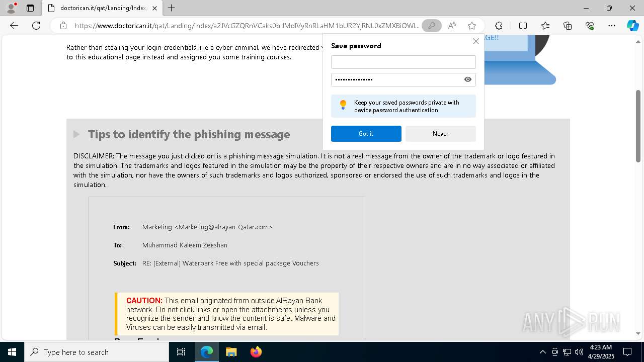Open the browser profile icon
Viewport: 644px width, 362px height.
[11, 8]
